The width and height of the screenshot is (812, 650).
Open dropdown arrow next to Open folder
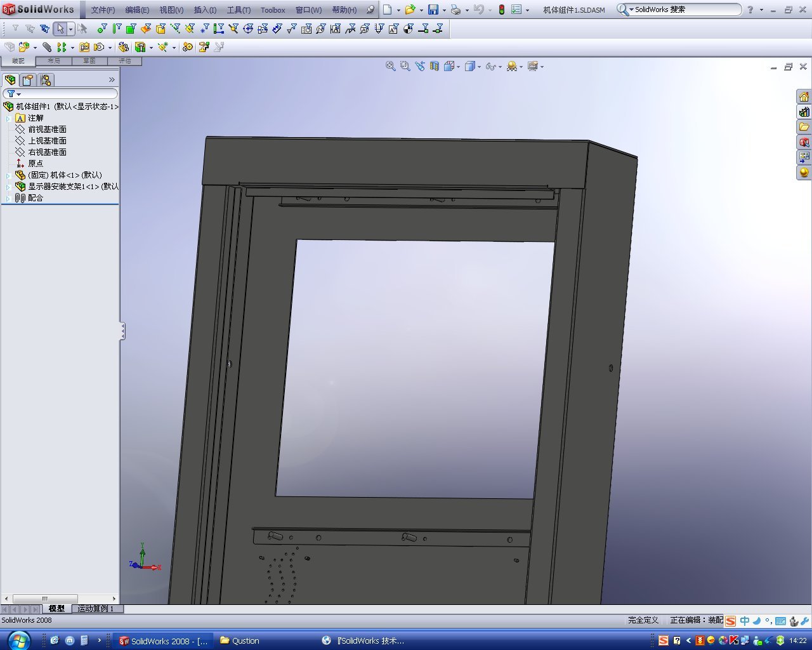click(x=421, y=10)
